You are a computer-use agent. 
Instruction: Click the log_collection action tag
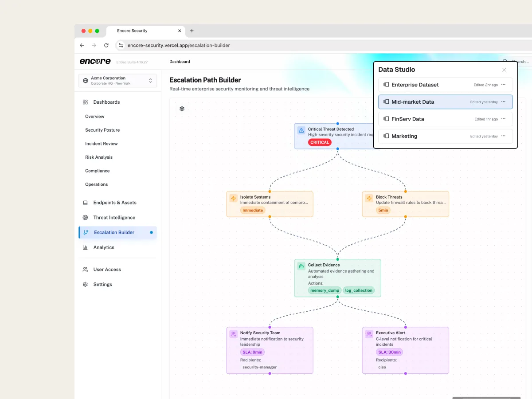tap(359, 290)
